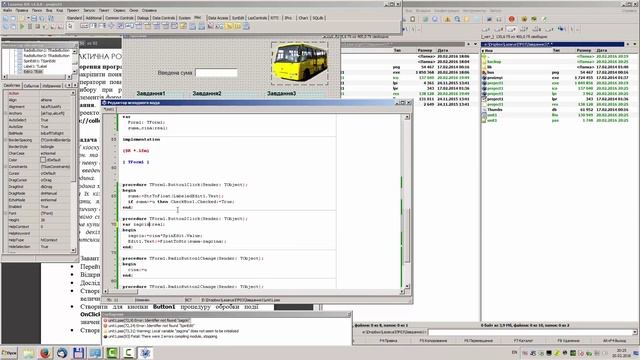Open the События tab in the object inspector
This screenshot has width=640, height=360.
[31, 86]
